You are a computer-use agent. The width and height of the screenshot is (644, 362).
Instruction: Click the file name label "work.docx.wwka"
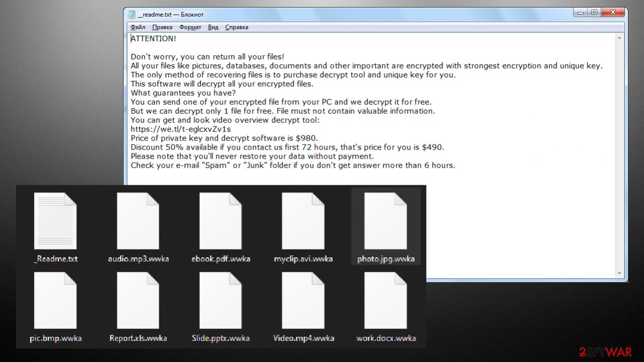[x=386, y=338]
